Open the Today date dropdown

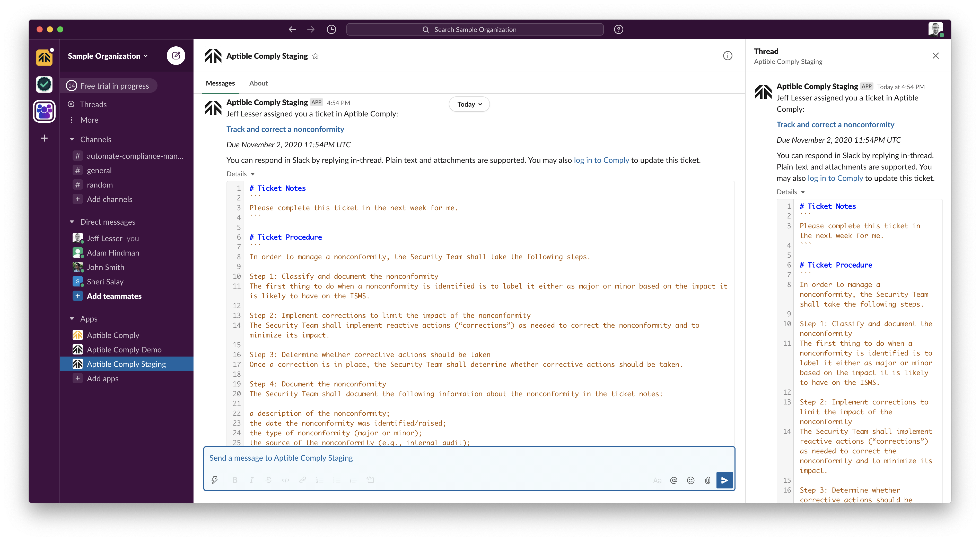point(469,104)
